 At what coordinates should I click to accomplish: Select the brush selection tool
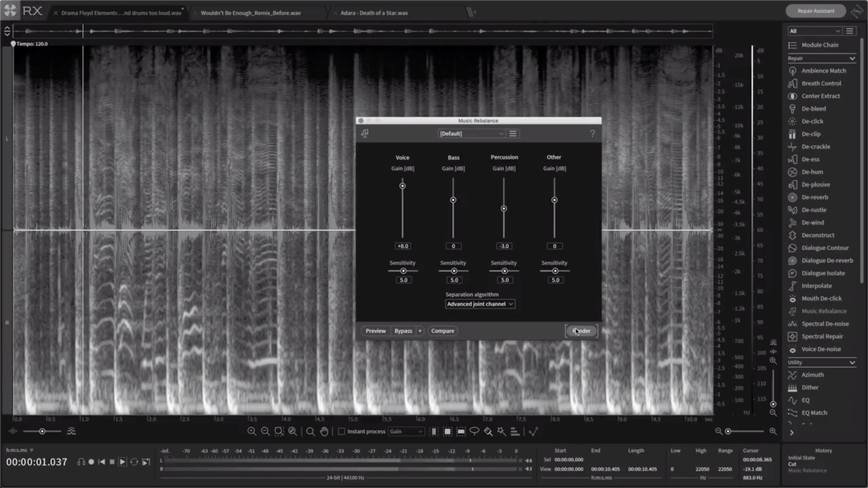point(488,431)
